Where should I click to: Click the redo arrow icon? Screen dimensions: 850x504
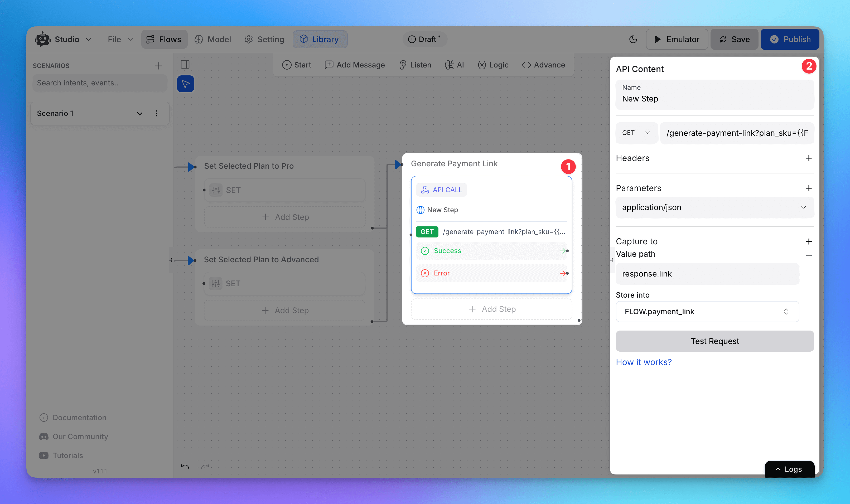click(205, 467)
